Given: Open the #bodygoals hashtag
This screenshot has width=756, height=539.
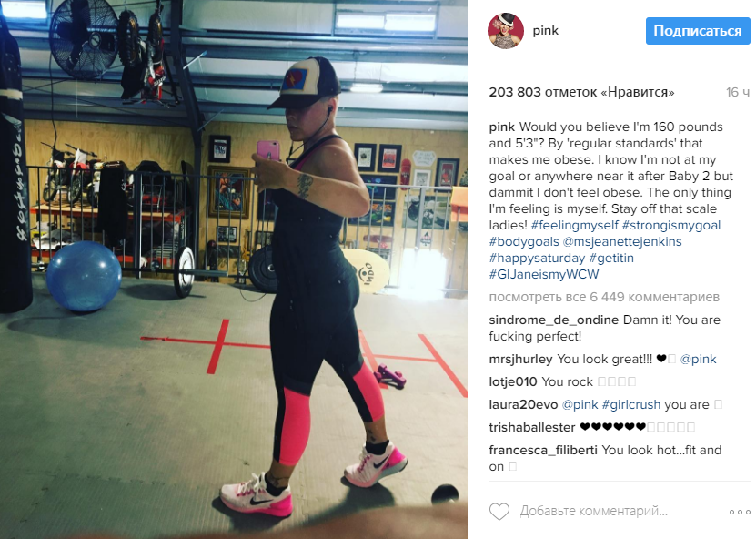Looking at the screenshot, I should pos(524,242).
